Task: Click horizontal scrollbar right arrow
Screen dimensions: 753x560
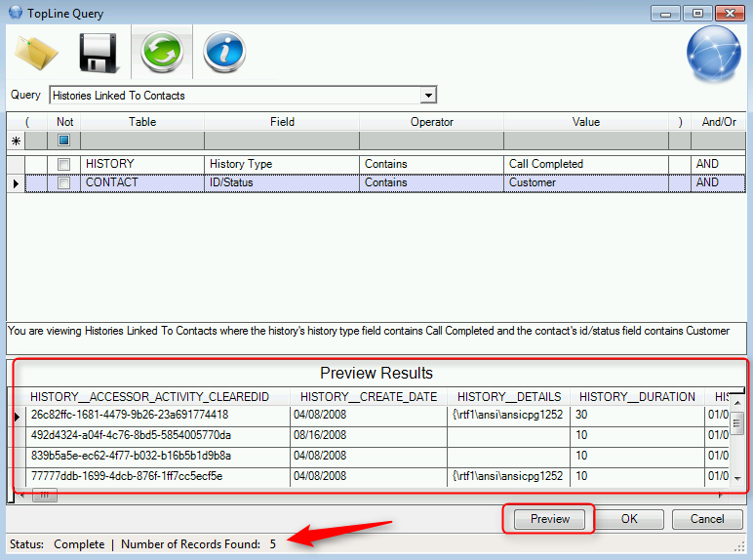Action: click(721, 496)
